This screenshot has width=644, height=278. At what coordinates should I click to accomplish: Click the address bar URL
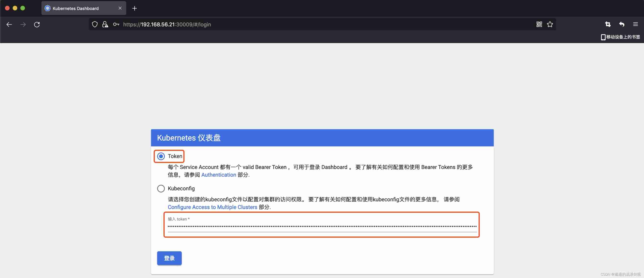(167, 25)
